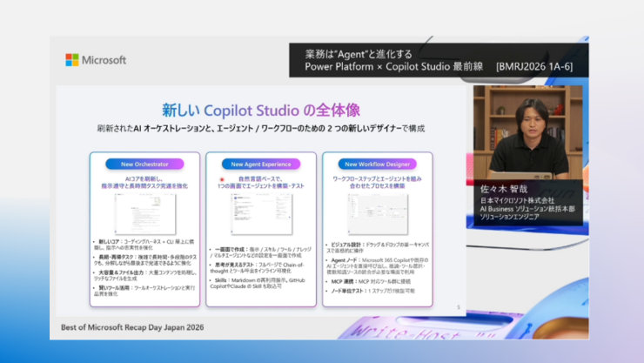Select the New Orchestrator pill label
Image resolution: width=644 pixels, height=363 pixels.
[x=144, y=164]
